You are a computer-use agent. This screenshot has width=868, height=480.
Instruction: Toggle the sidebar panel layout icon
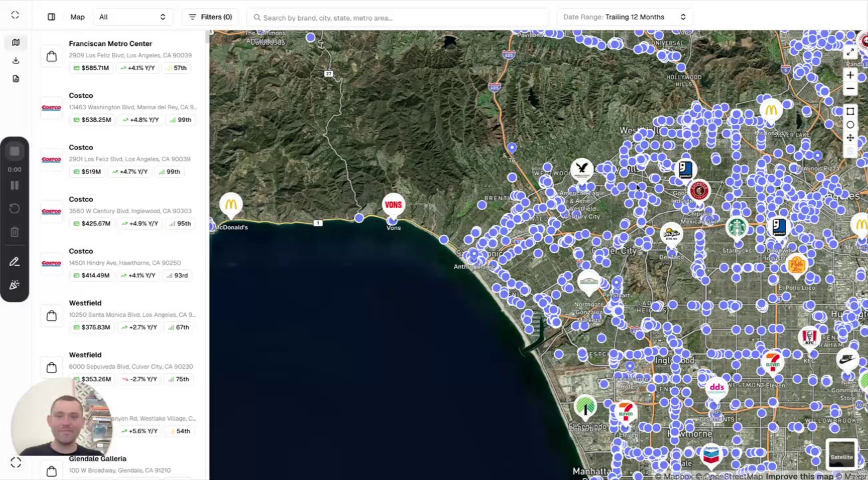point(51,17)
